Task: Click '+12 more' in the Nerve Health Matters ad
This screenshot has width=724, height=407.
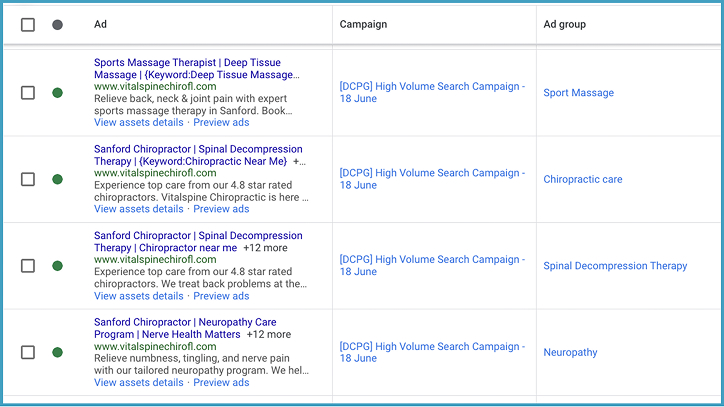Action: (x=269, y=334)
